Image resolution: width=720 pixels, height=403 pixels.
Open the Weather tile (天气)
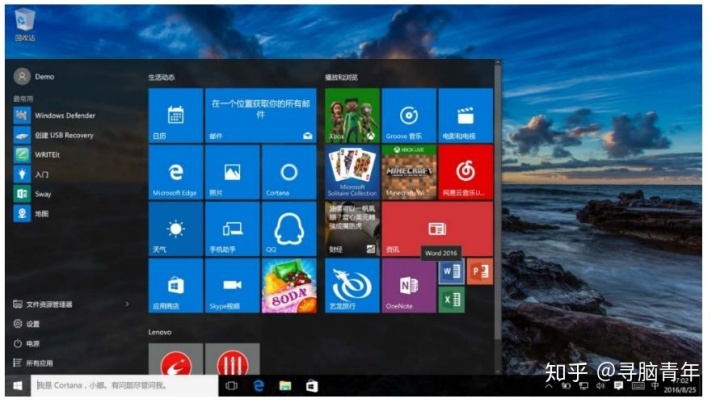(175, 229)
